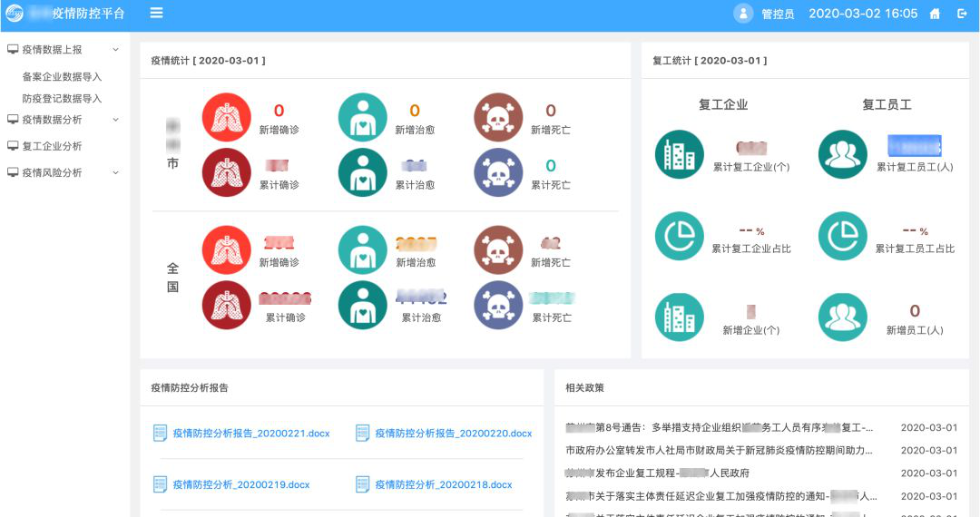Click the national 累计确诊 lungs icon

(x=226, y=305)
